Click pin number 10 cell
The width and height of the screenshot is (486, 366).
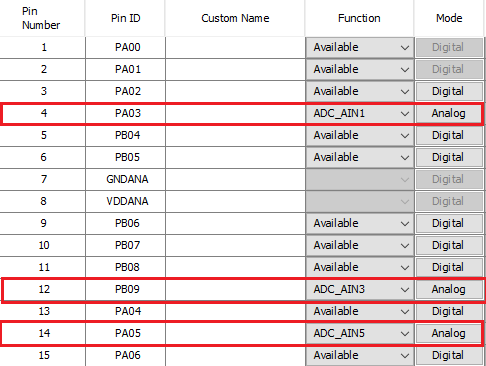coord(43,245)
